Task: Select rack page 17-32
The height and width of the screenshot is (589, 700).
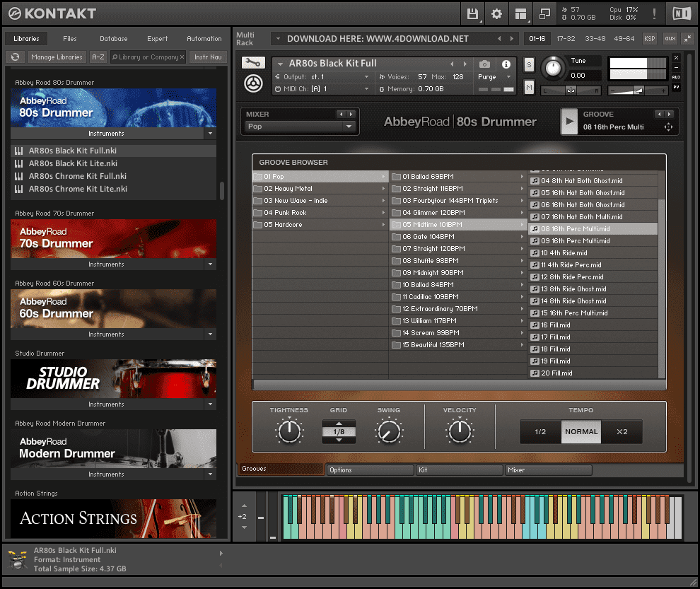Action: pos(566,39)
